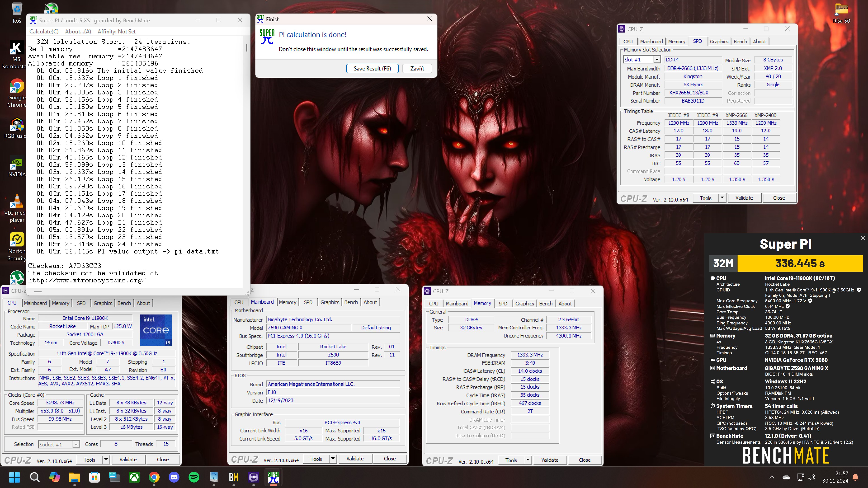Launch Google Chrome from the desktop
The image size is (868, 488).
17,93
